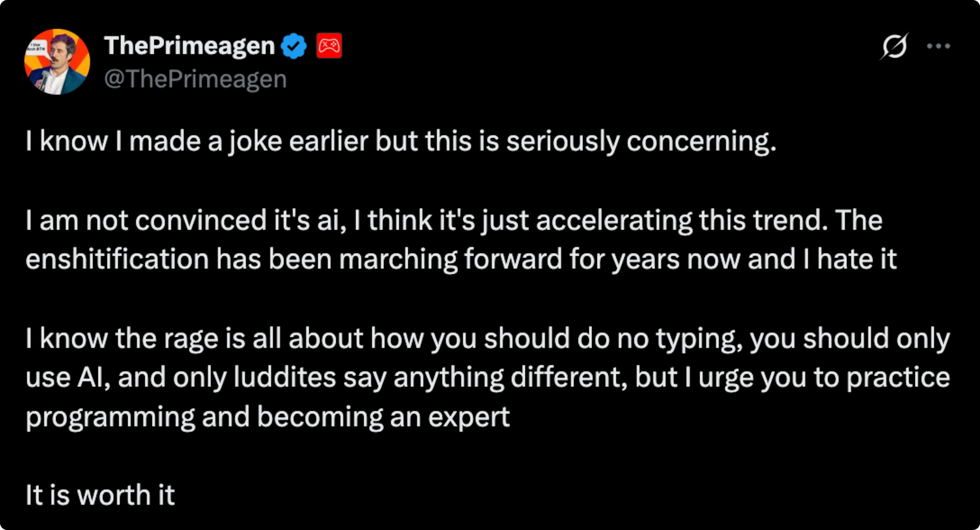Click the word 'joke' in the first sentence
Image resolution: width=980 pixels, height=530 pixels.
tap(255, 142)
